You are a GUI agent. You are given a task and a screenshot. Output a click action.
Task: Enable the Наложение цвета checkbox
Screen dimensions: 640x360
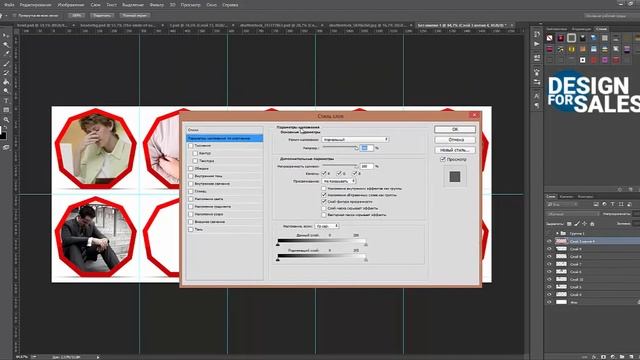[191, 199]
